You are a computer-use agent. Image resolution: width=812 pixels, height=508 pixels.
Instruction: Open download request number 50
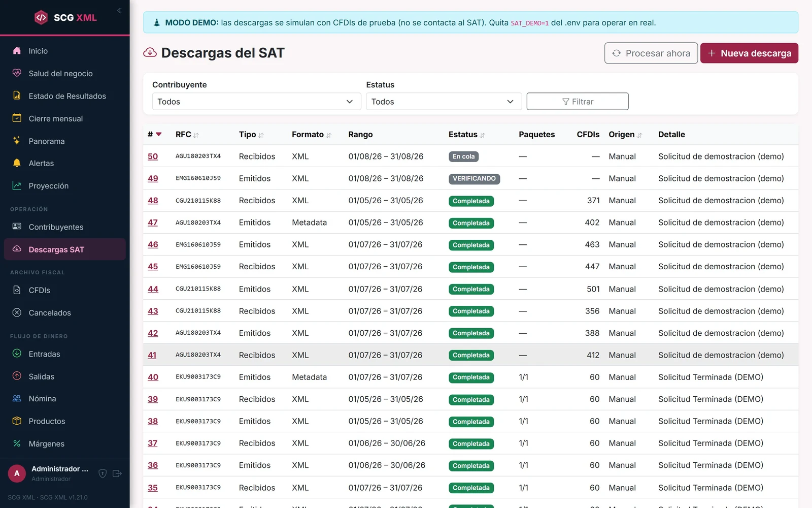pos(153,156)
